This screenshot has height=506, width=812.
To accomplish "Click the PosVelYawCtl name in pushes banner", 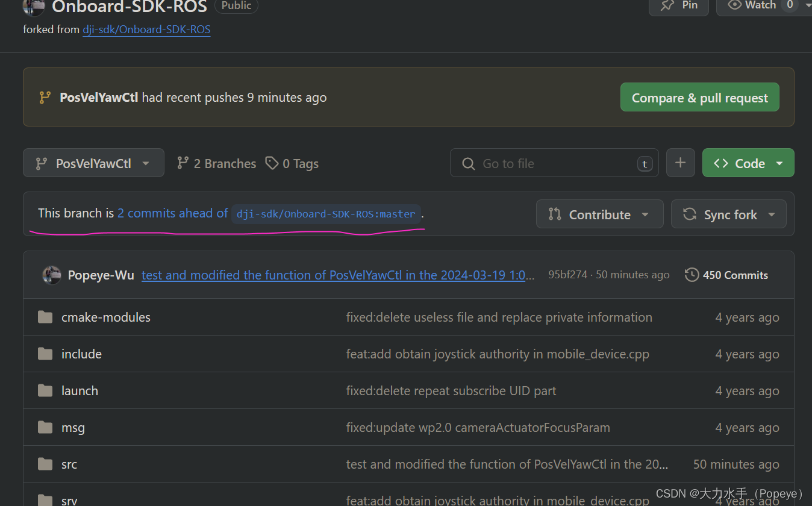I will point(99,98).
